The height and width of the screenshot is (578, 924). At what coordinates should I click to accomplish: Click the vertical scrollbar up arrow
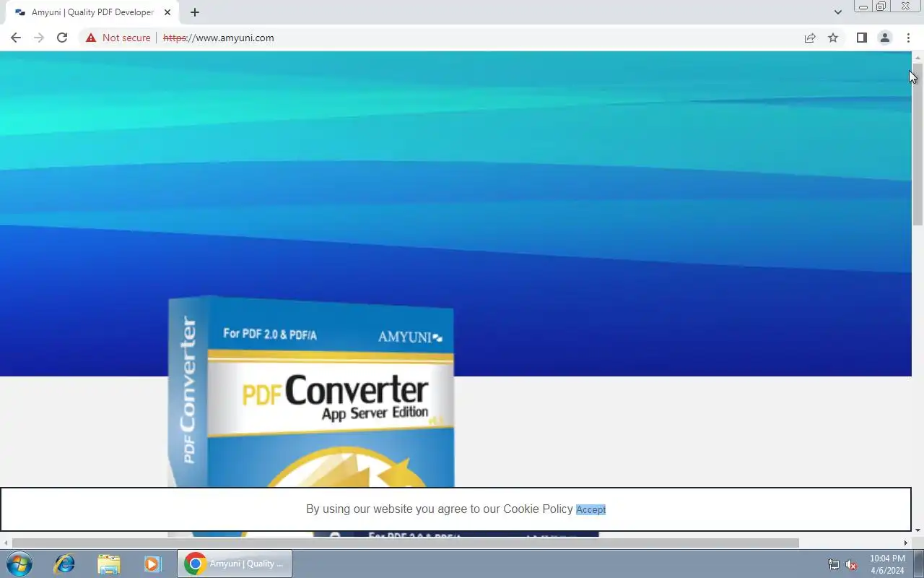coord(918,57)
